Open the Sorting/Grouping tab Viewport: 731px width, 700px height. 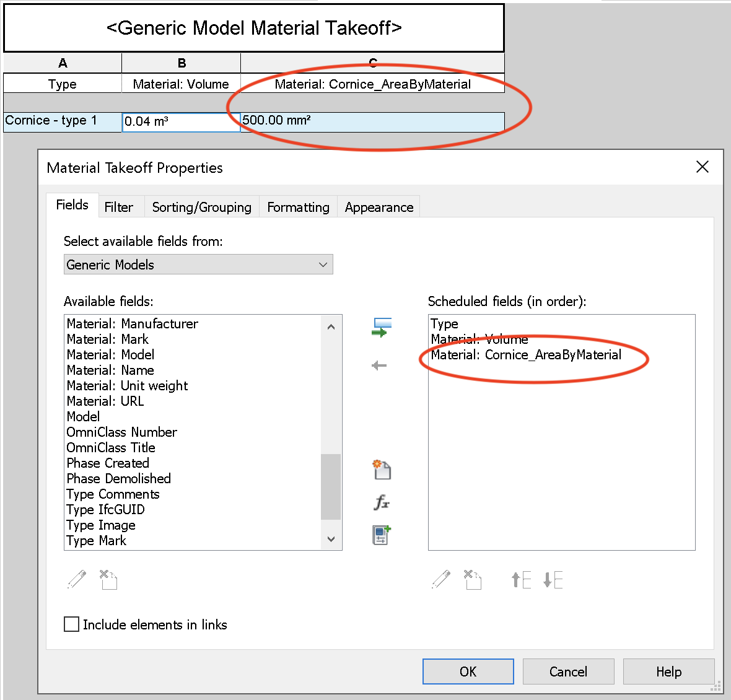tap(201, 206)
